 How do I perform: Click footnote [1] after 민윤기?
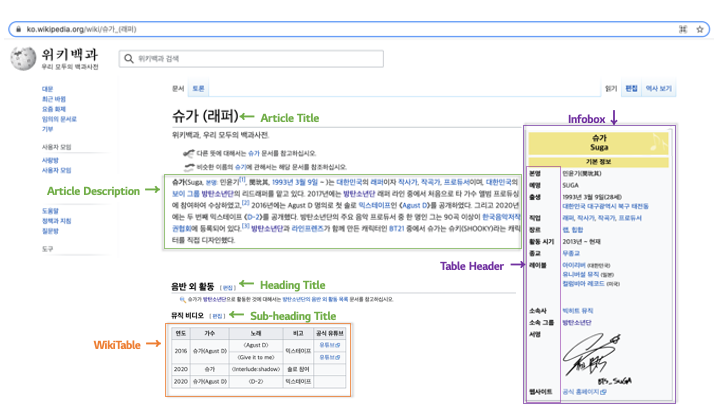[242, 180]
